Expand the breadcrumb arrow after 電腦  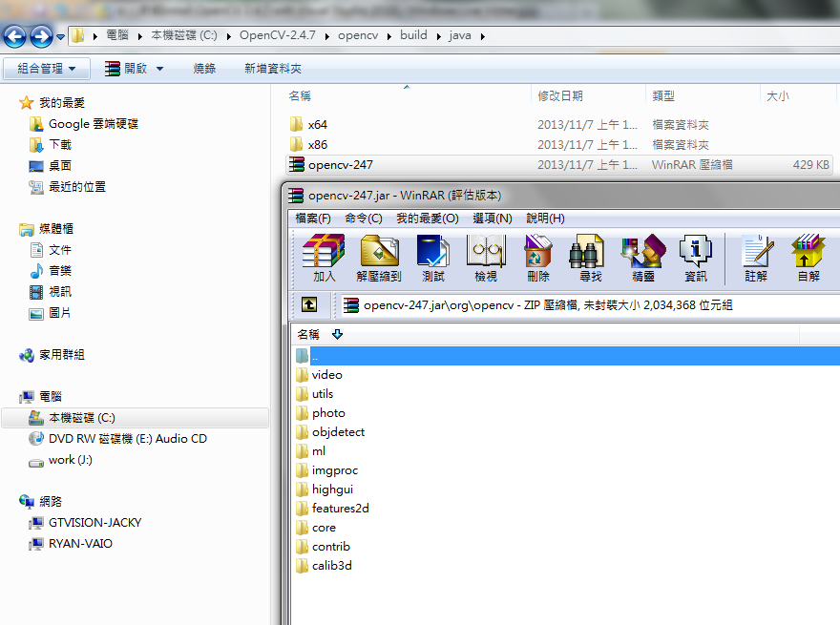(139, 36)
